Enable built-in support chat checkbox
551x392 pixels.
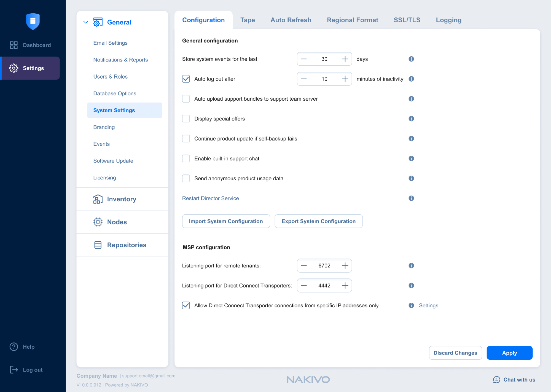186,159
